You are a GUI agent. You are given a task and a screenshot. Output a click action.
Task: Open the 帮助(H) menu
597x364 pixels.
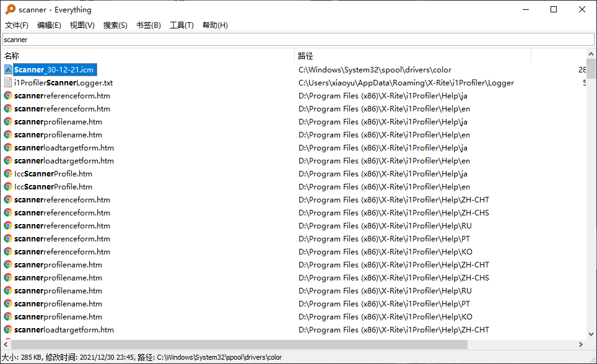point(215,25)
